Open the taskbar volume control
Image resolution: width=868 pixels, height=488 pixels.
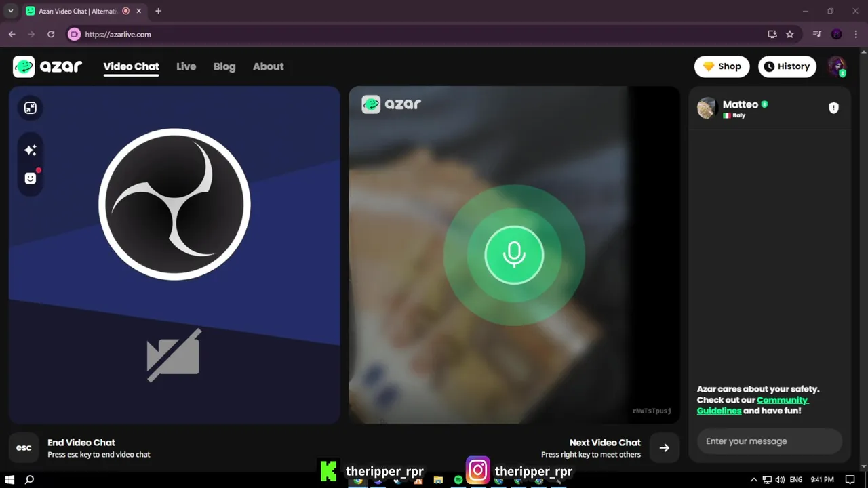click(780, 479)
